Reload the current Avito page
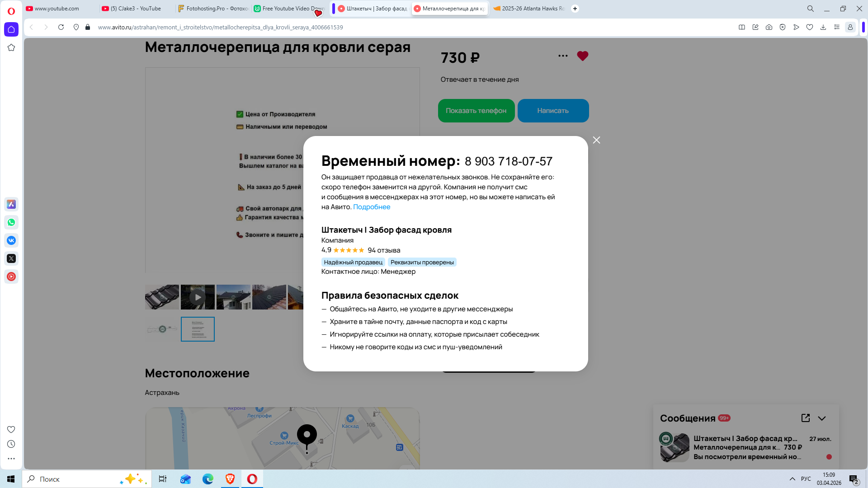This screenshot has width=868, height=488. (61, 27)
